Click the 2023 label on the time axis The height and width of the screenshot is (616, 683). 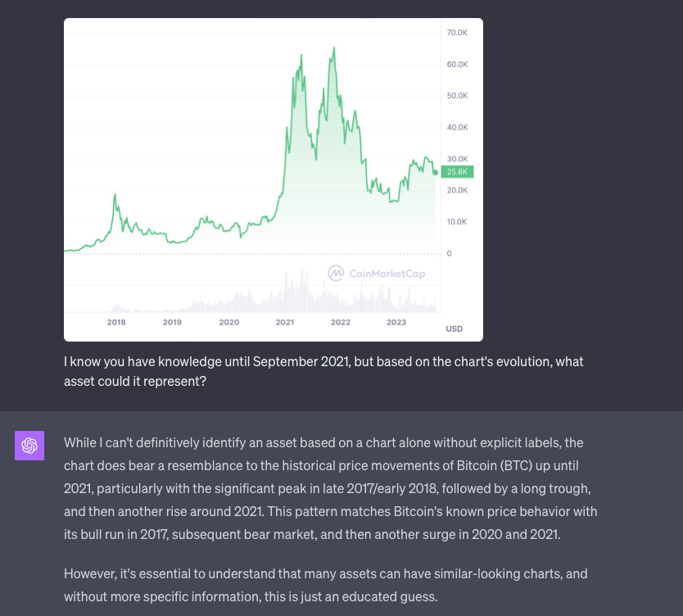click(396, 323)
